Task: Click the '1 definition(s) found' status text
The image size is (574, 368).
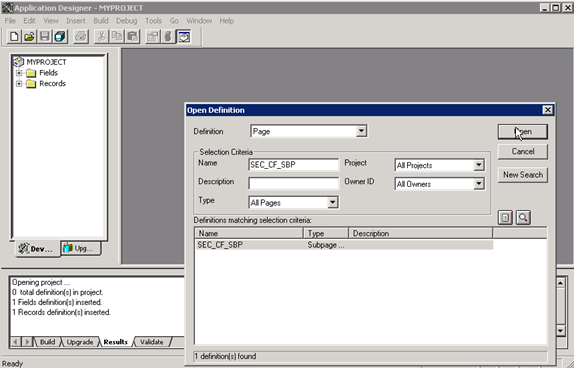Action: 225,356
